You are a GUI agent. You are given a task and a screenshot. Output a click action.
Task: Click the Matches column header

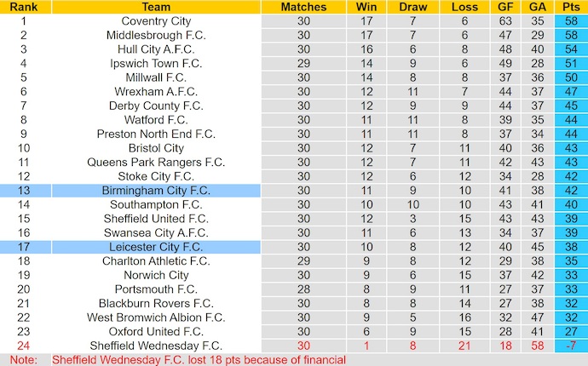tap(303, 6)
